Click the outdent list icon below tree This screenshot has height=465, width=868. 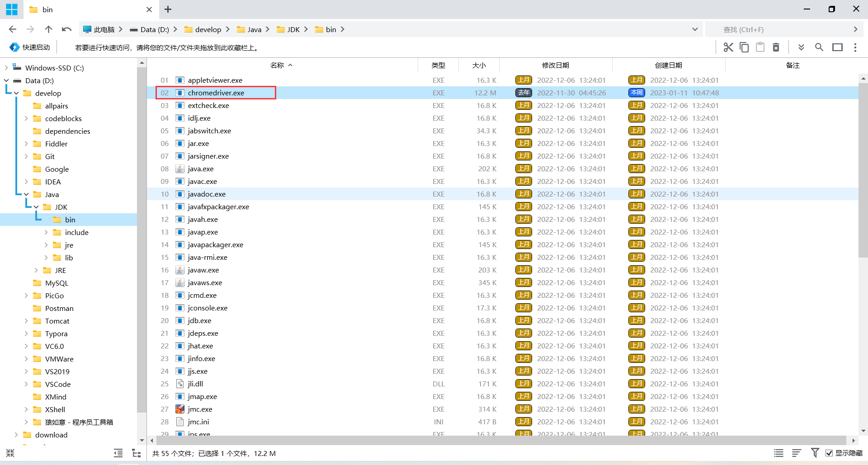pos(118,453)
